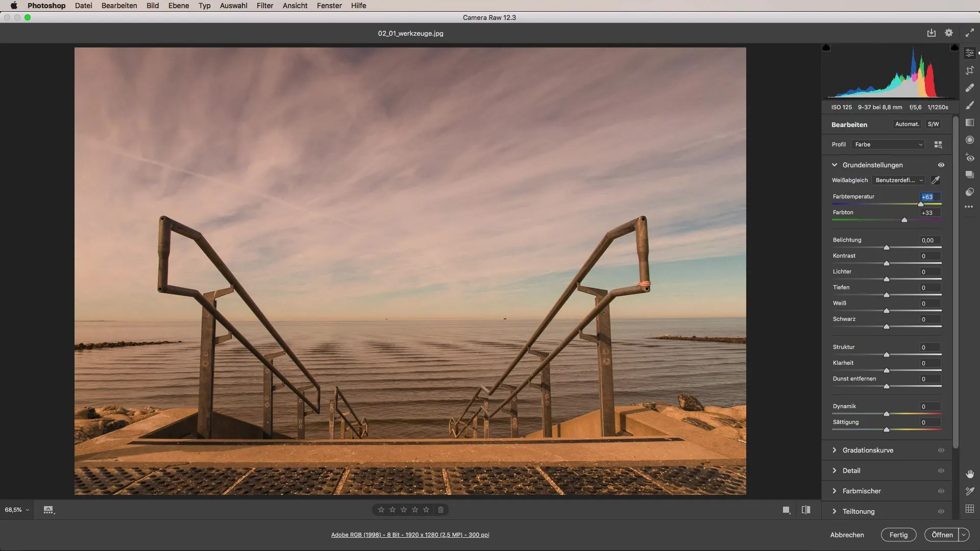Image resolution: width=980 pixels, height=551 pixels.
Task: Toggle fullscreen mode arrows icon
Action: pos(970,33)
